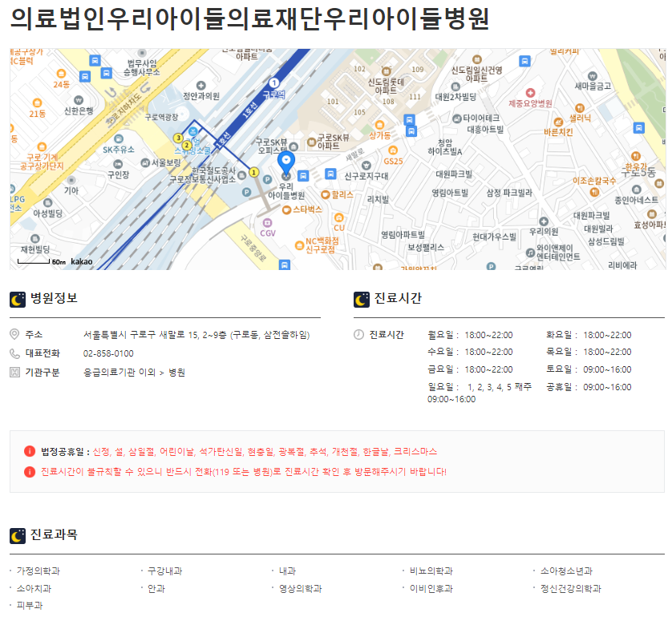This screenshot has height=629, width=672.
Task: Click the Line 1 구로역 subway station badge
Action: [274, 83]
